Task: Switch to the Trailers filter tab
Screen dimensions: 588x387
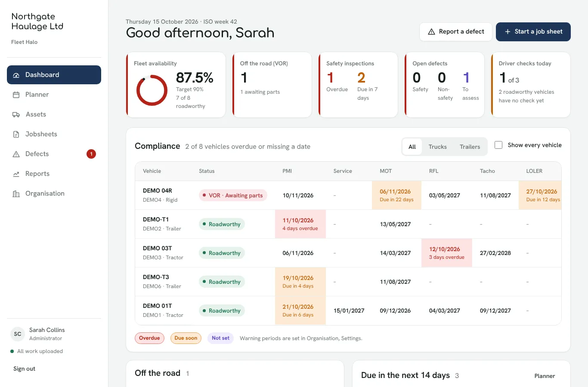Action: click(x=470, y=147)
